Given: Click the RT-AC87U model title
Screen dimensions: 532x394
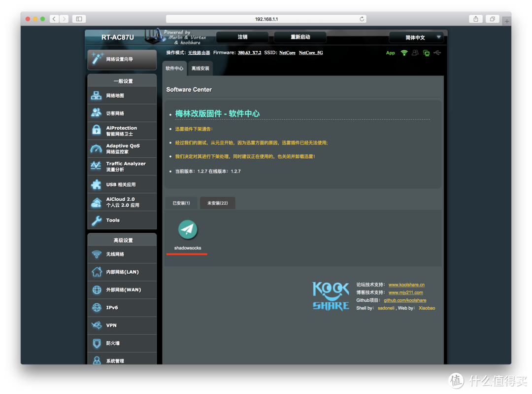Looking at the screenshot, I should coord(117,37).
